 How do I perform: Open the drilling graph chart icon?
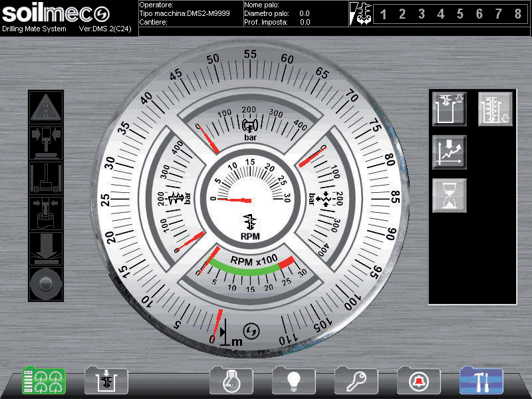coord(450,152)
